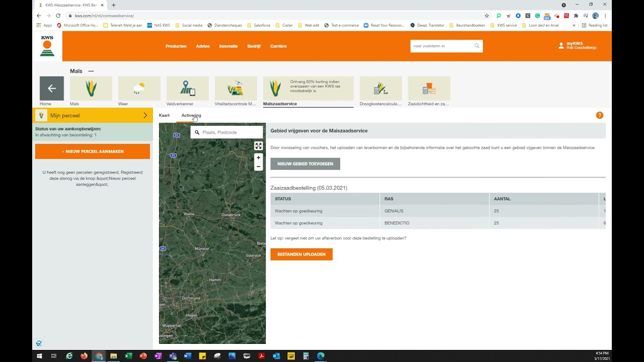Click the Plaats, Postcode map search field

pos(227,132)
